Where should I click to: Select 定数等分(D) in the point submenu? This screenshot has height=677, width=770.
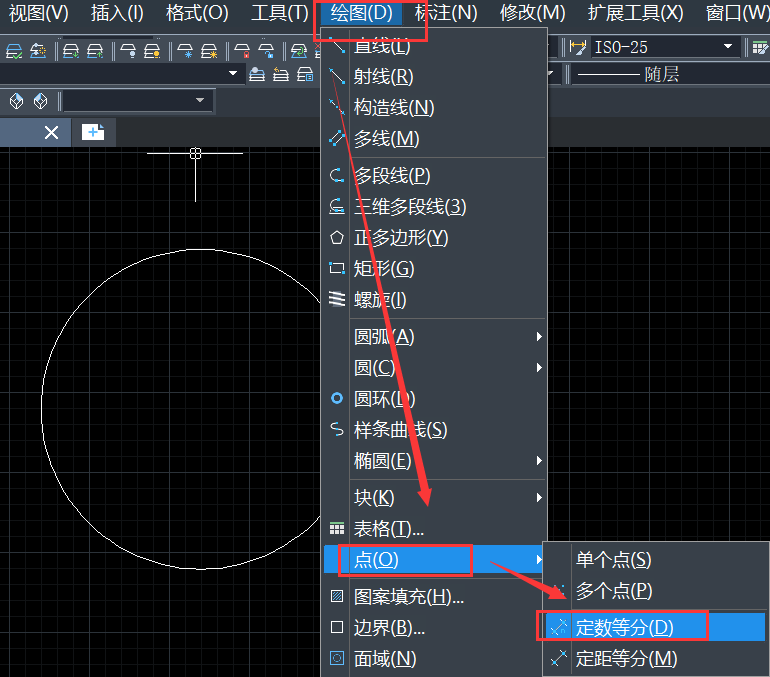pos(656,627)
